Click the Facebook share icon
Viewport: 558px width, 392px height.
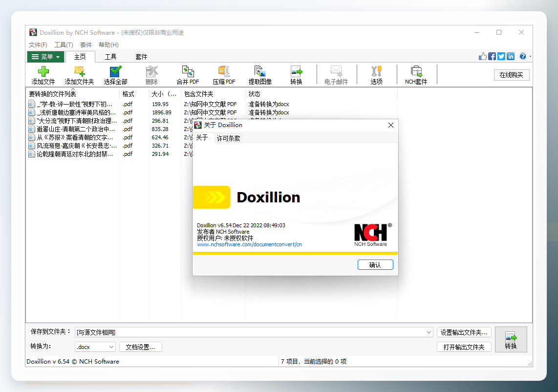click(492, 56)
